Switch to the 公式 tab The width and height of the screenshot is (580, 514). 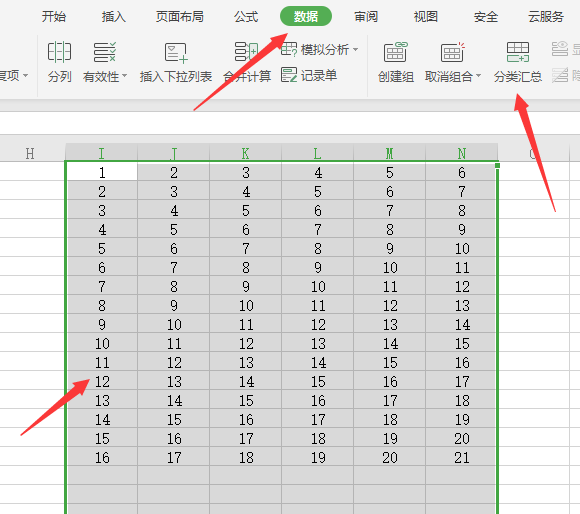click(x=246, y=17)
